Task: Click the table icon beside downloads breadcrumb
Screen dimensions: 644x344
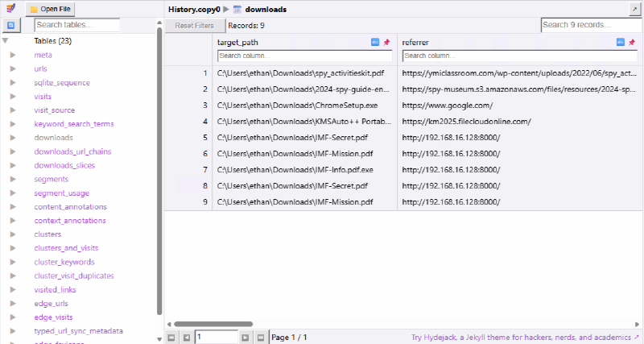Action: point(237,9)
